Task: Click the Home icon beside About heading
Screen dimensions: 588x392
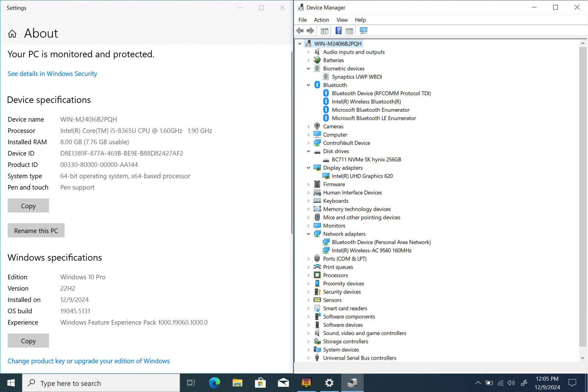Action: coord(12,34)
